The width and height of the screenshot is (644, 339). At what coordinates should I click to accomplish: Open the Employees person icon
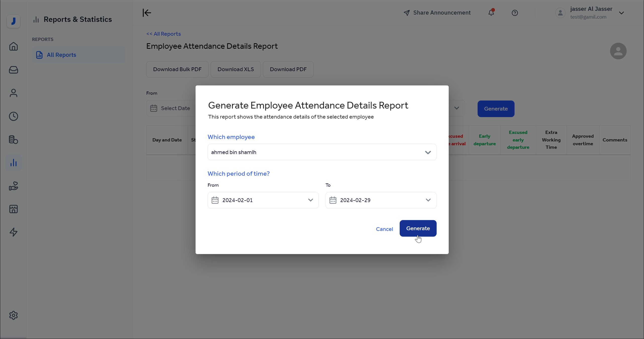14,93
